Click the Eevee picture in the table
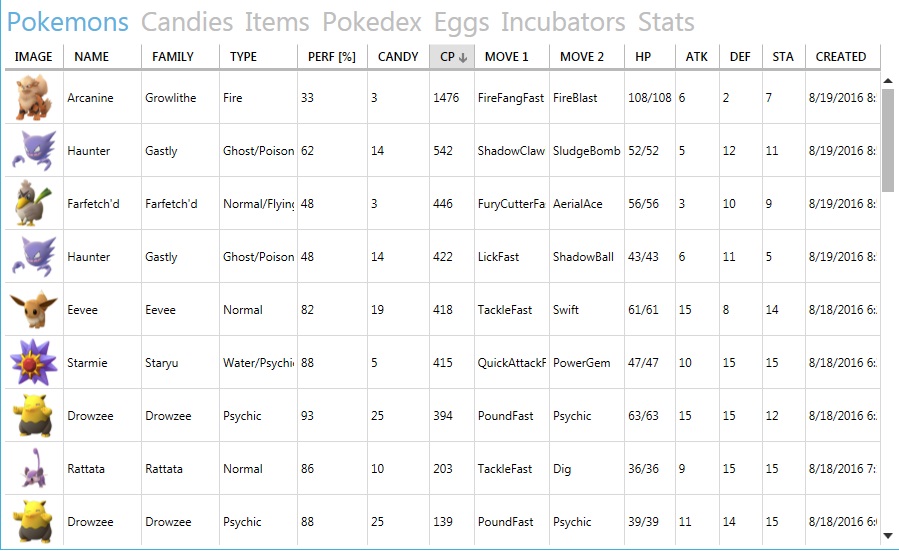 point(34,310)
